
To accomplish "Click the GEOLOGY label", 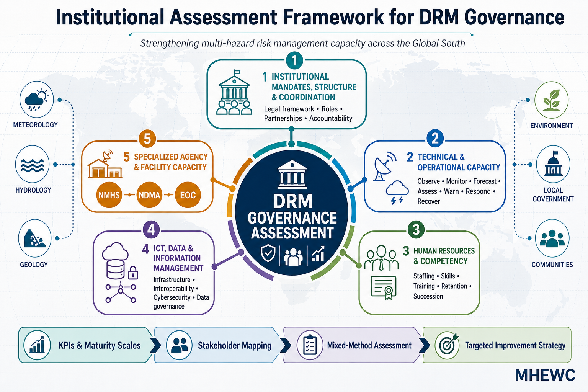I will pyautogui.click(x=34, y=265).
